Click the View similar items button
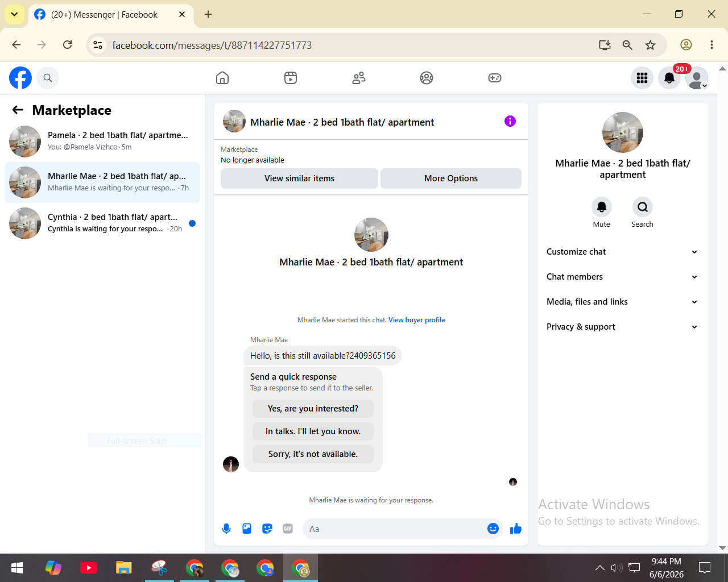This screenshot has height=582, width=728. (299, 178)
